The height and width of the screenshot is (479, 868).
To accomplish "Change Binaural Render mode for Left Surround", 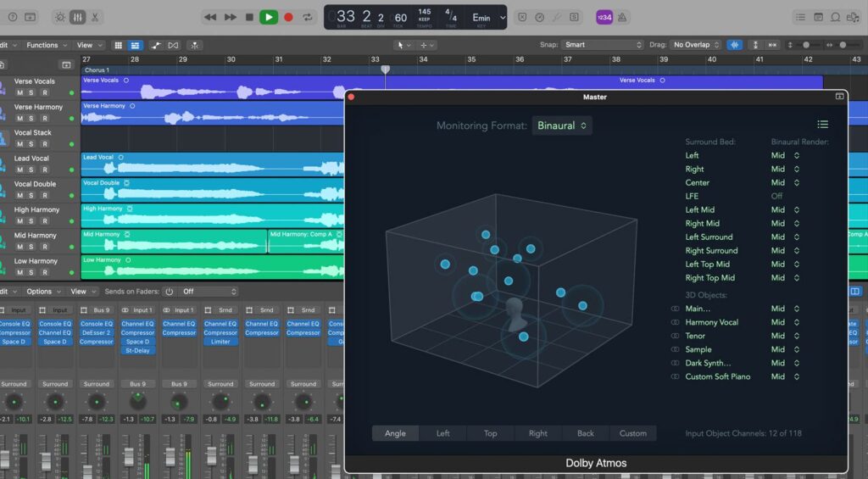I will tap(785, 237).
